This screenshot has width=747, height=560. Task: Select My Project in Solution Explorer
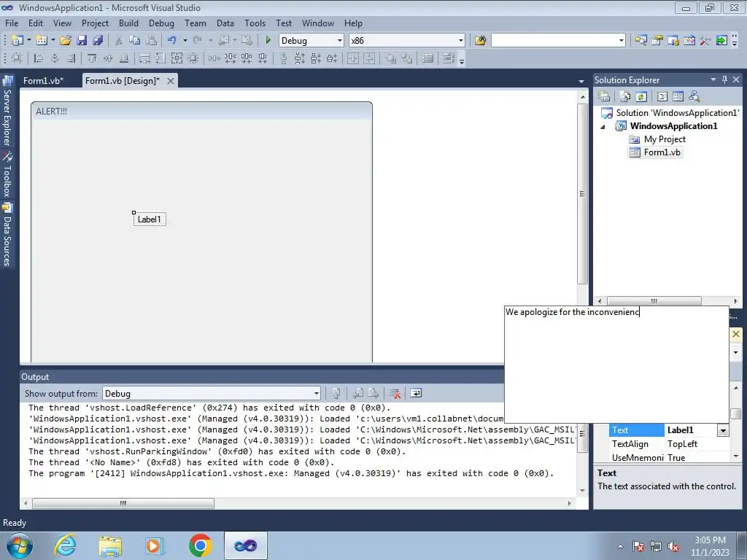[664, 139]
